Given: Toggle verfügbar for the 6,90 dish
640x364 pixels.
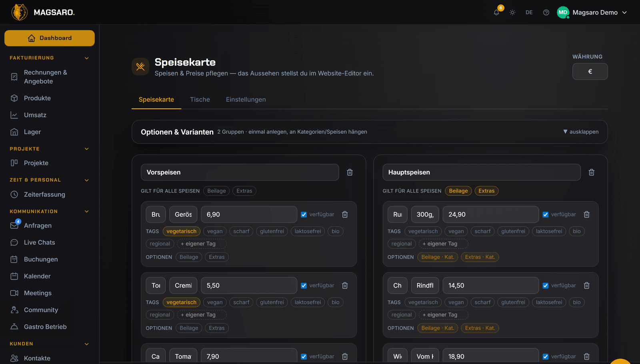Looking at the screenshot, I should (304, 215).
